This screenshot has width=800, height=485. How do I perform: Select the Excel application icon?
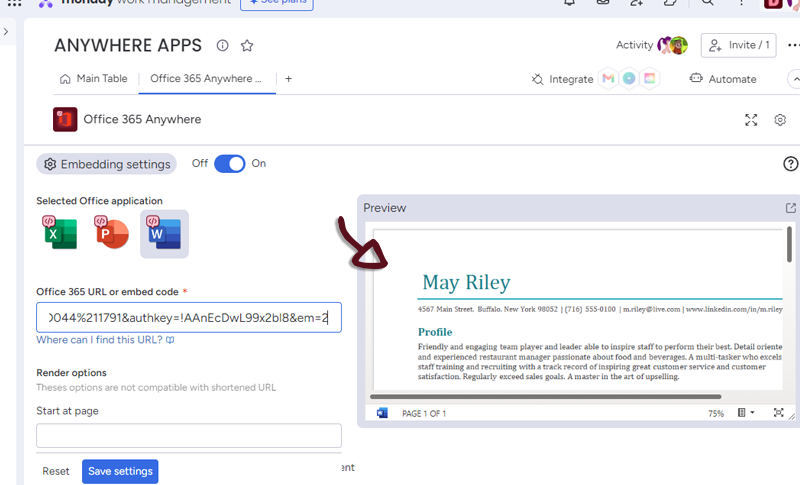60,233
